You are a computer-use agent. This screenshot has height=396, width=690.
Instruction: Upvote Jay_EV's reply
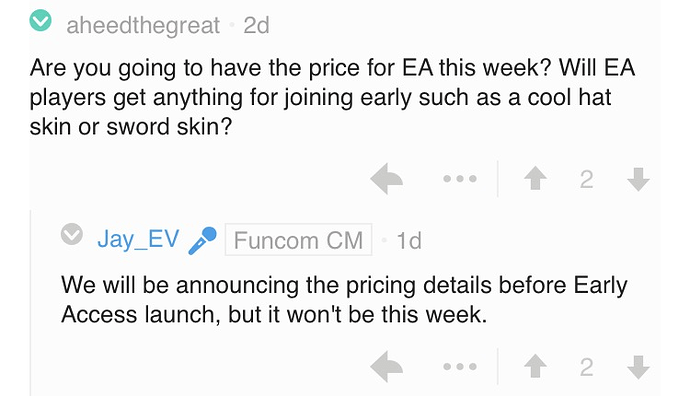536,366
